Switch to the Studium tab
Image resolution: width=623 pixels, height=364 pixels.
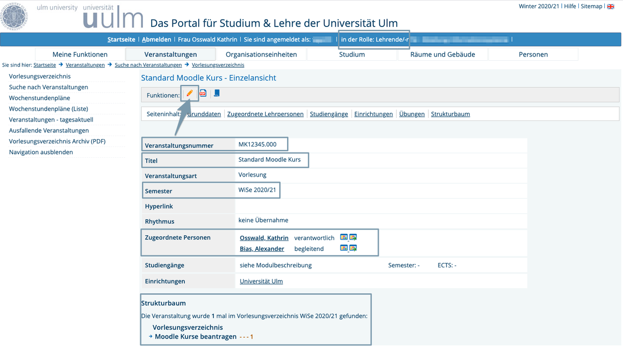click(x=352, y=55)
